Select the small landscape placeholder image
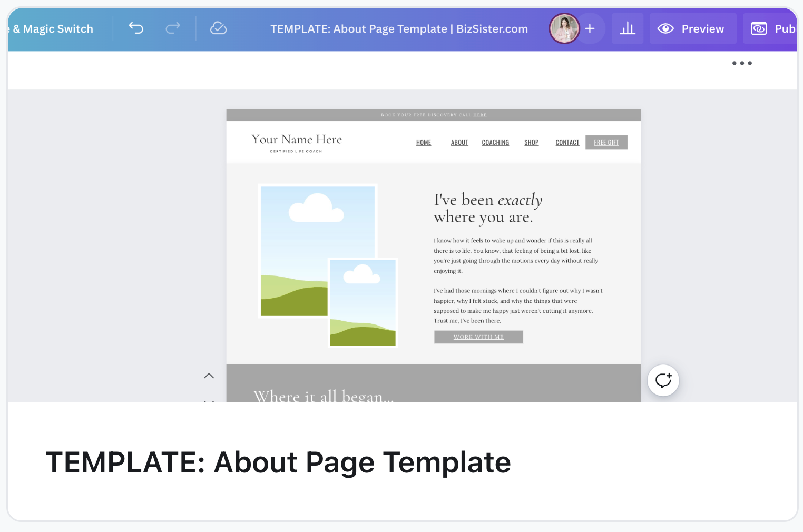This screenshot has height=532, width=803. pyautogui.click(x=363, y=303)
